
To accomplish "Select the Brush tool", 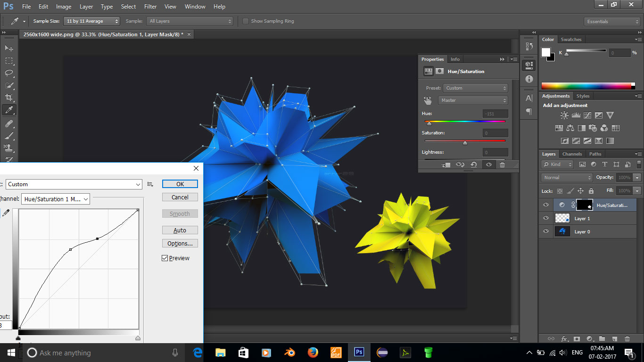I will [x=9, y=136].
